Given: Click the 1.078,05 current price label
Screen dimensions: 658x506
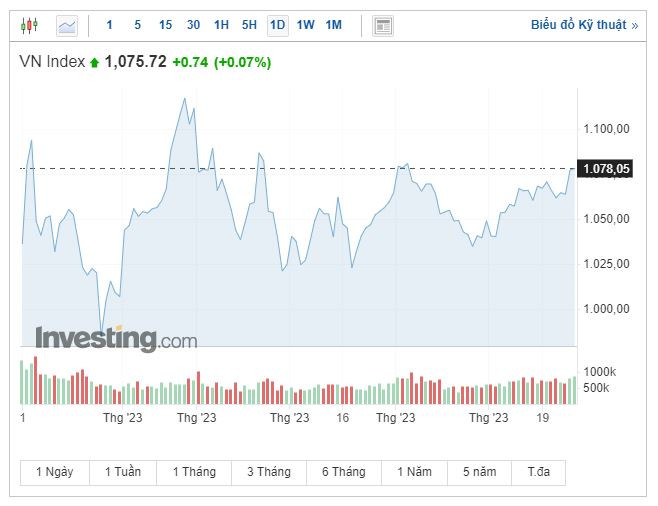Looking at the screenshot, I should coord(606,169).
